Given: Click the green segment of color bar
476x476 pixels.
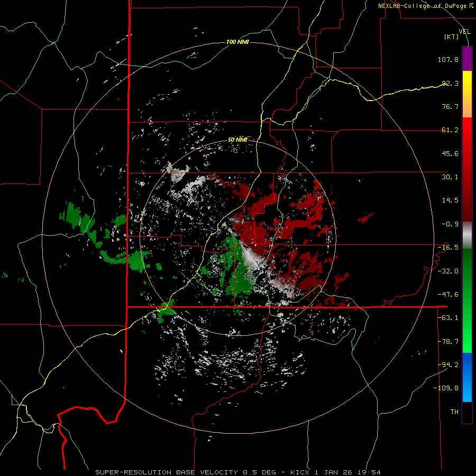Looking at the screenshot, I should [x=467, y=300].
